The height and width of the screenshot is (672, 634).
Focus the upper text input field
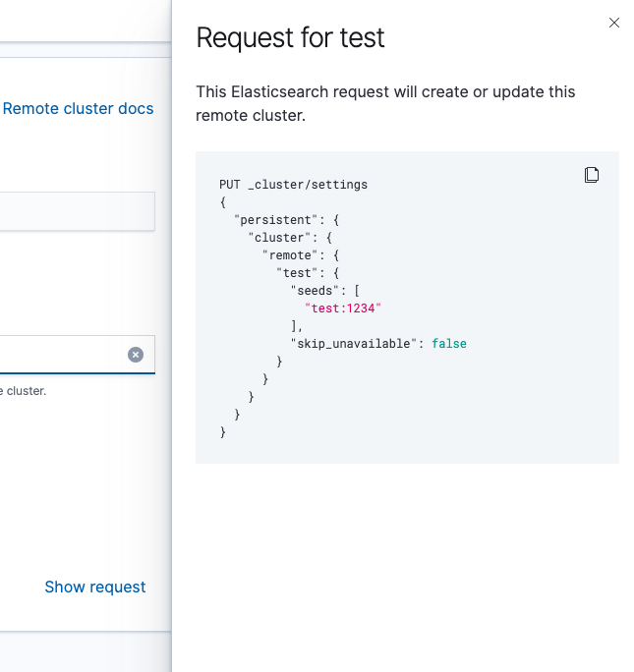77,211
